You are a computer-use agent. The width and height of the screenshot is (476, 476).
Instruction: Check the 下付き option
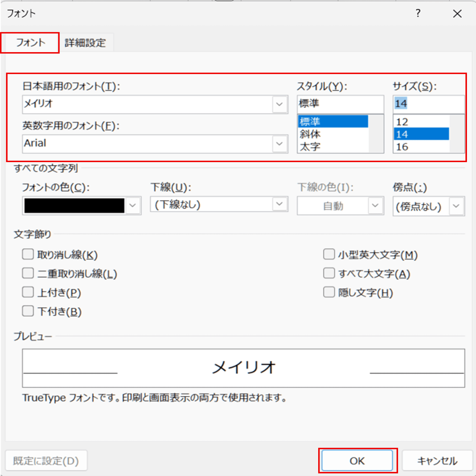pos(28,311)
